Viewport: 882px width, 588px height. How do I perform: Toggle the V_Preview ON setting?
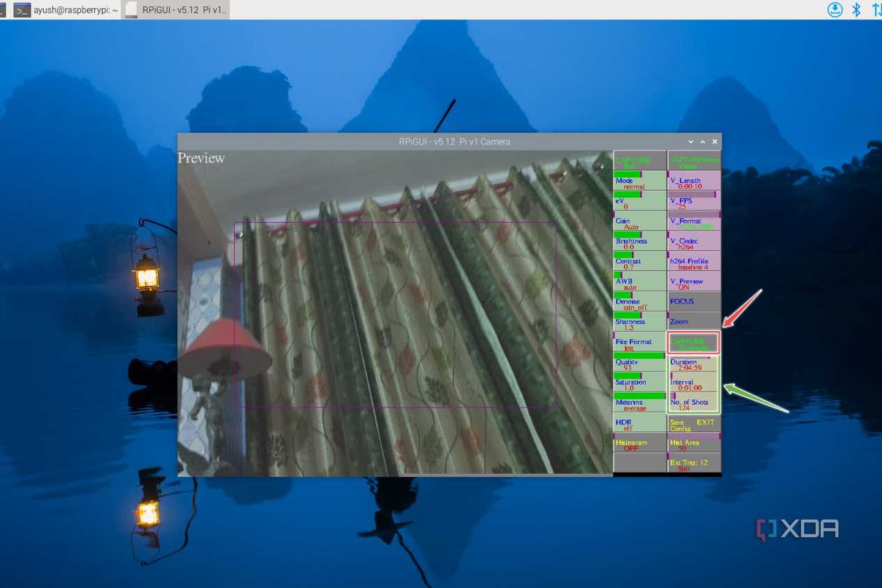(x=694, y=282)
